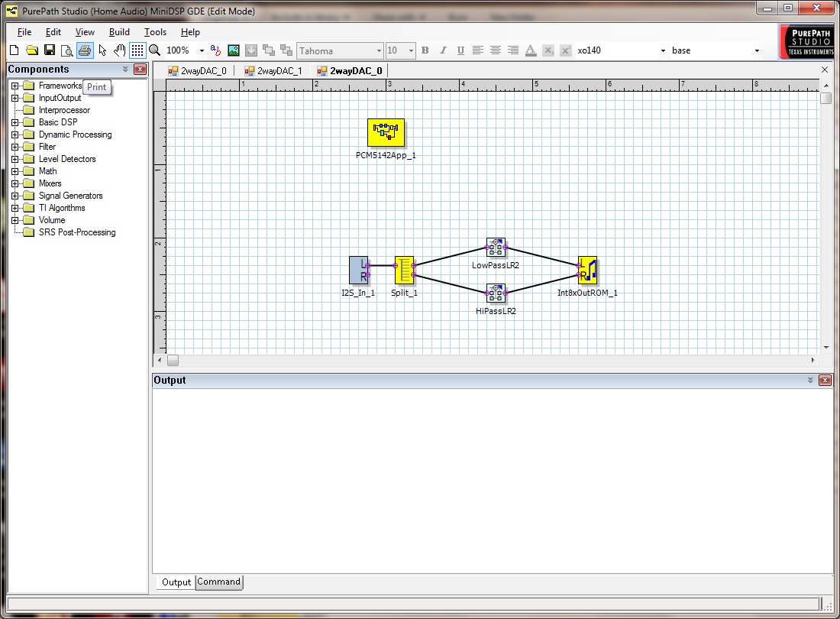Select the arrow pointer tool
This screenshot has width=840, height=619.
[x=102, y=50]
